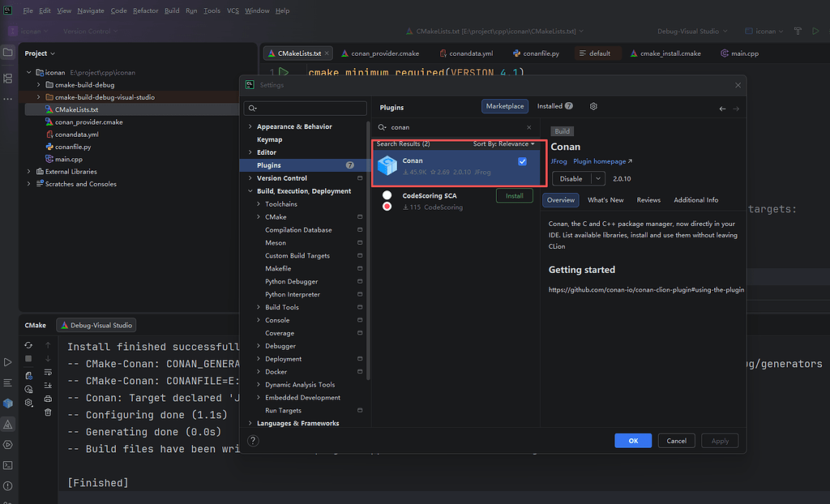Collapse Build, Execution, Deployment section
The height and width of the screenshot is (504, 830).
(x=250, y=191)
